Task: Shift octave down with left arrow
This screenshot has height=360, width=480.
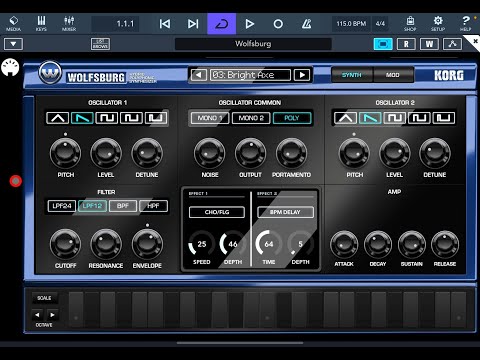Action: pyautogui.click(x=37, y=314)
